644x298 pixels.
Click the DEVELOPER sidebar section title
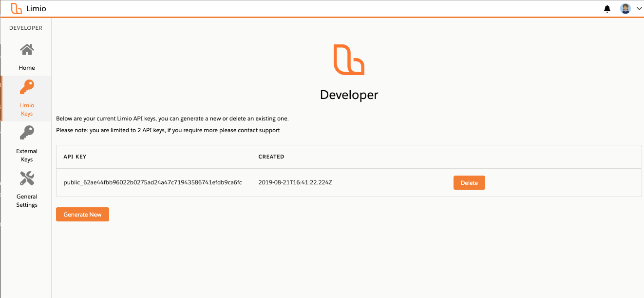click(26, 28)
